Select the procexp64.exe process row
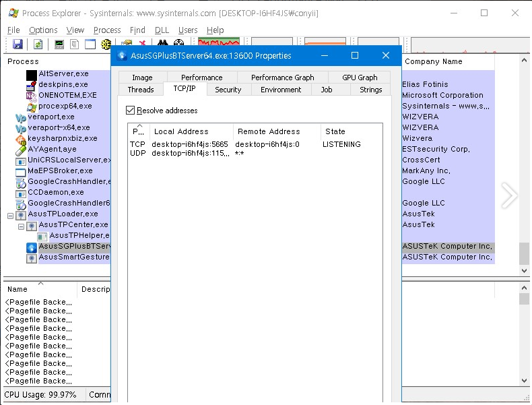 tap(65, 106)
